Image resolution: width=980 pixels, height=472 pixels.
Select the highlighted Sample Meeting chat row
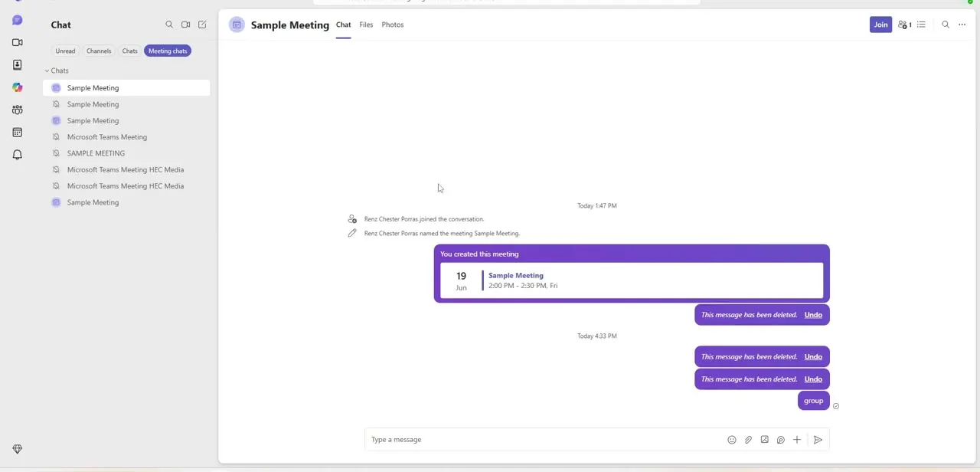point(126,88)
